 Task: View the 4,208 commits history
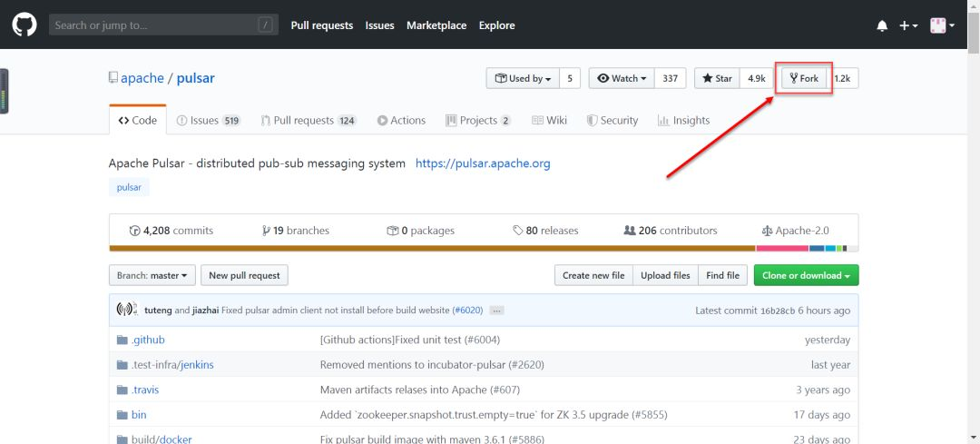click(171, 231)
